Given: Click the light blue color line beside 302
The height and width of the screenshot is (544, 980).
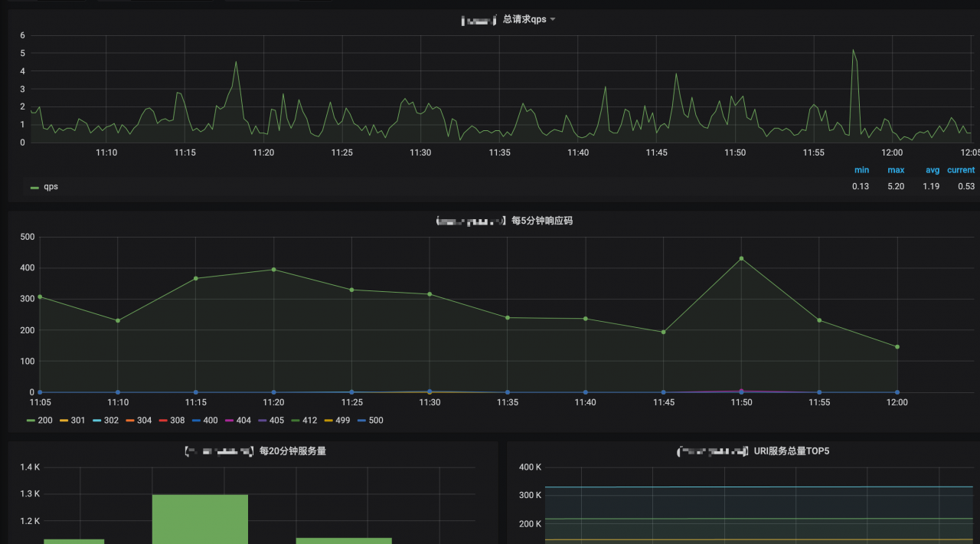Looking at the screenshot, I should [96, 421].
